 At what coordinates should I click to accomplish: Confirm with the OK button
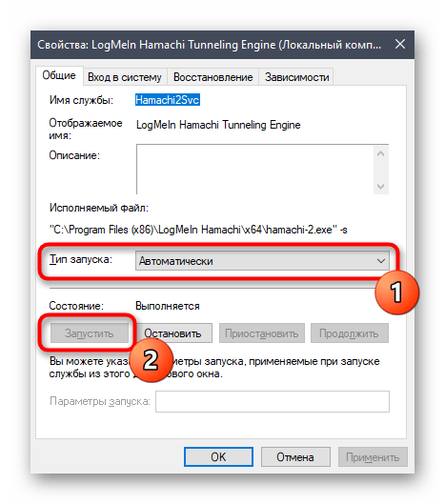coord(218,456)
